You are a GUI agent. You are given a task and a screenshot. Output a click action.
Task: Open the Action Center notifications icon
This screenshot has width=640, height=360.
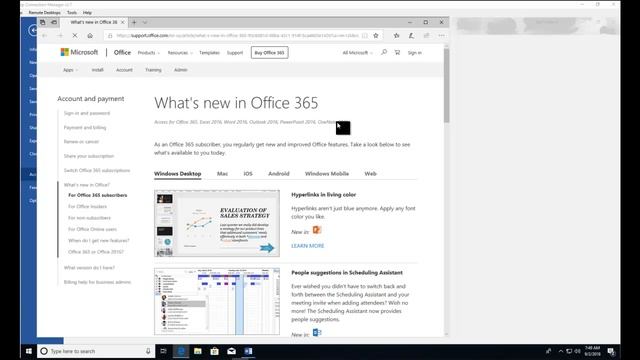pyautogui.click(x=611, y=351)
